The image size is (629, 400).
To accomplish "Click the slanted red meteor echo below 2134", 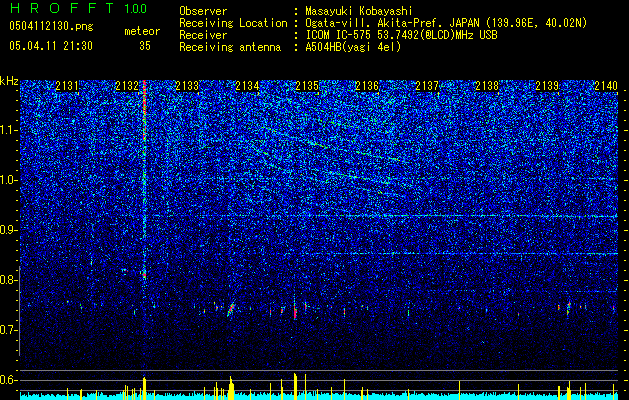I will 231,309.
